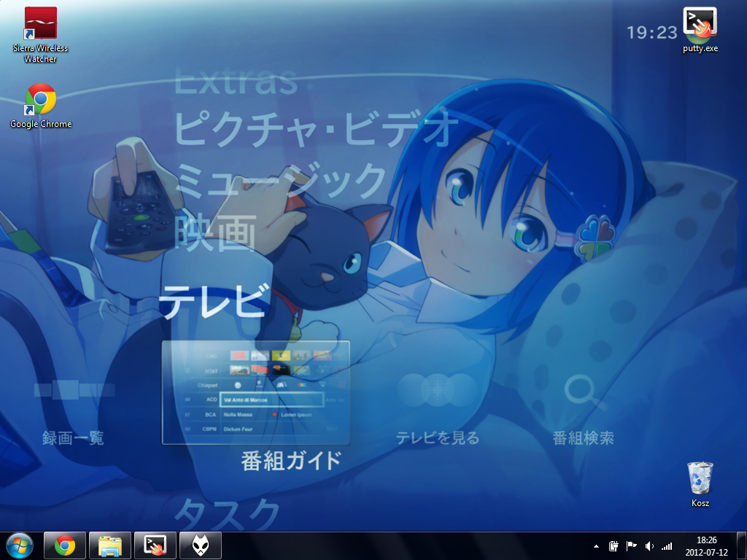This screenshot has width=747, height=560.
Task: Click an empty area of the taskbar
Action: pos(401,545)
